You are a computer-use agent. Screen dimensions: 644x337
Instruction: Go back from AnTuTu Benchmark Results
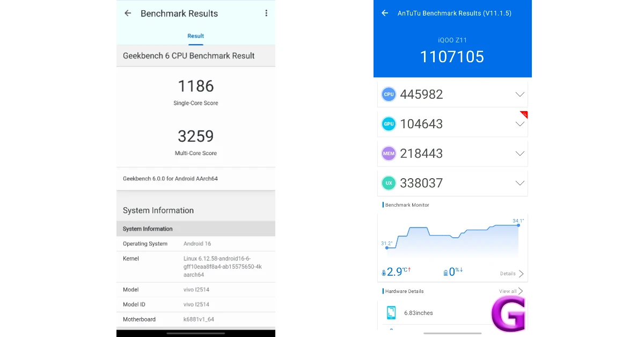click(x=385, y=13)
